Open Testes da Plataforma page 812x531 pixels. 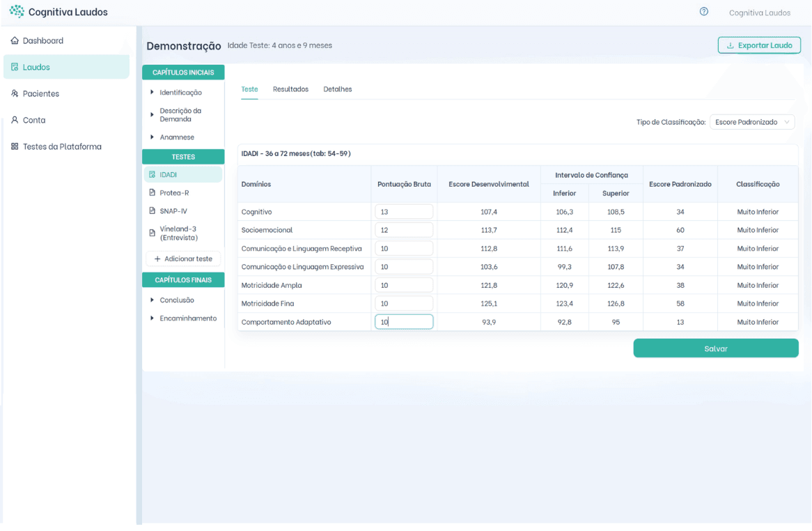[66, 146]
